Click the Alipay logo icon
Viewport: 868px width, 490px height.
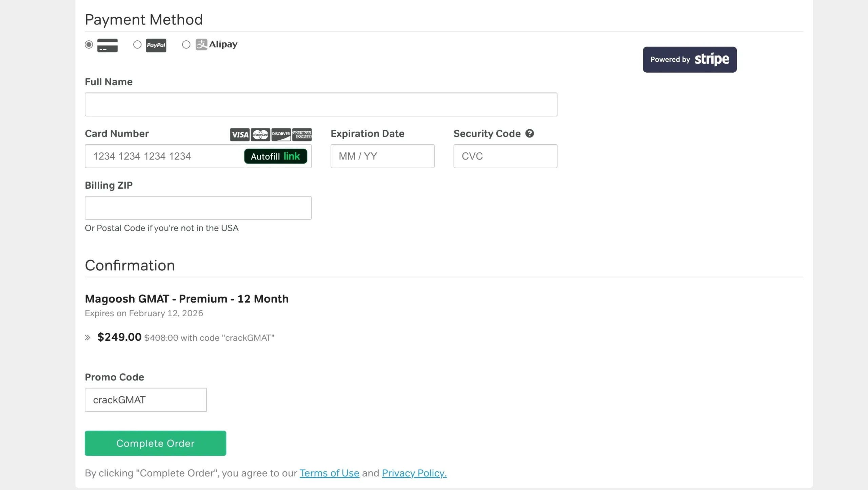(201, 44)
